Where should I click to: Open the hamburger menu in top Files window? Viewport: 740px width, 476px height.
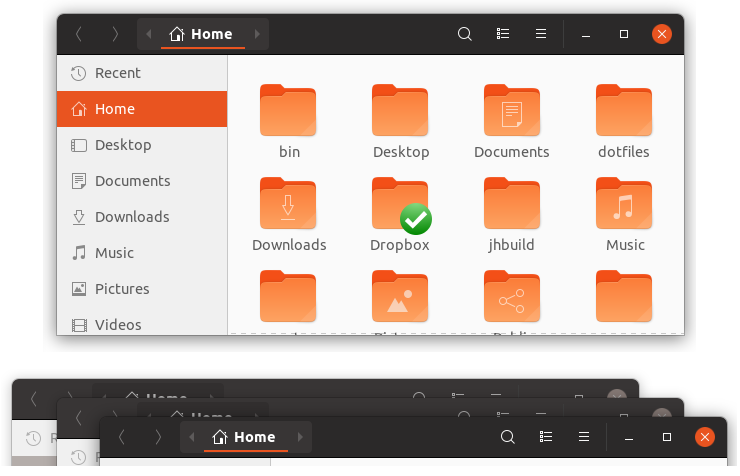coord(541,34)
